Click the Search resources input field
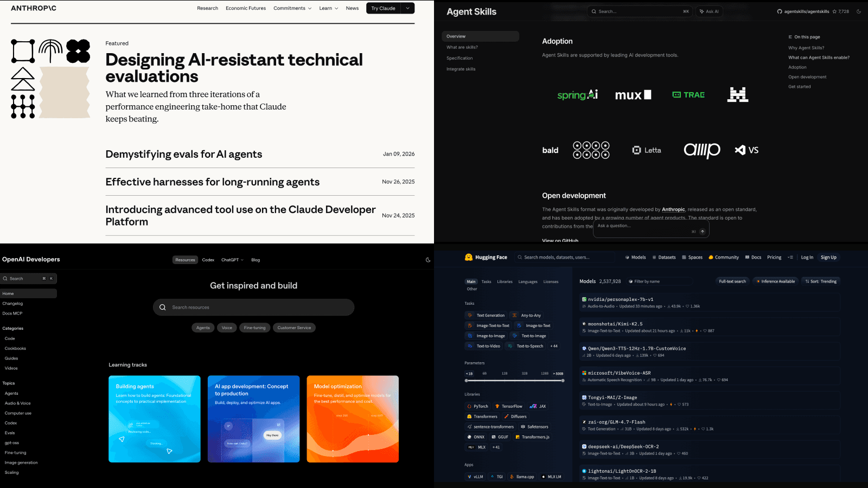Viewport: 868px width, 488px height. [x=253, y=307]
